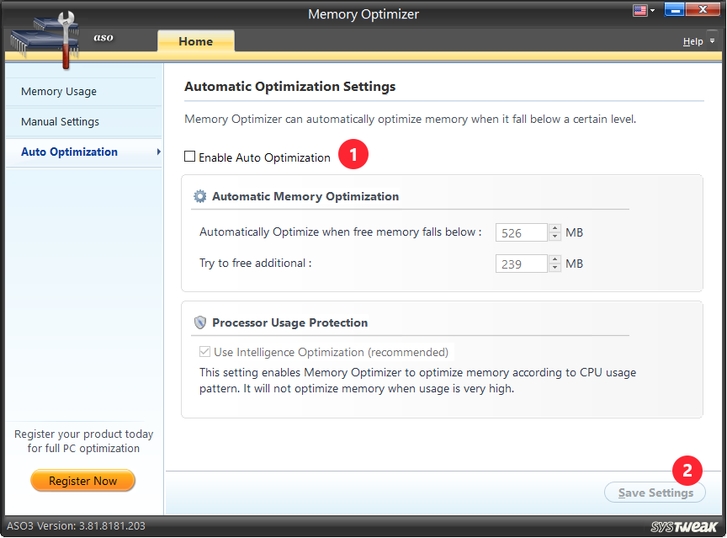Increase Try to free additional value
Image resolution: width=727 pixels, height=538 pixels.
[555, 259]
